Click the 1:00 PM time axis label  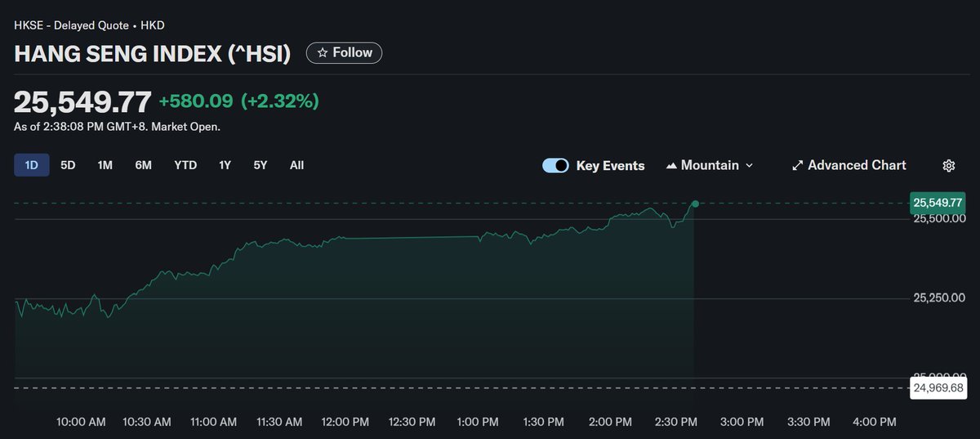click(x=478, y=422)
